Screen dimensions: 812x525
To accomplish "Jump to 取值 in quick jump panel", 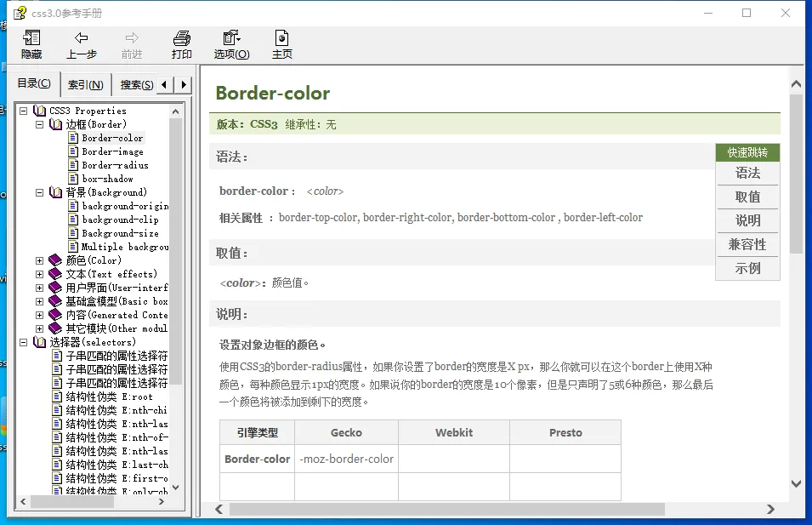I will pyautogui.click(x=747, y=197).
